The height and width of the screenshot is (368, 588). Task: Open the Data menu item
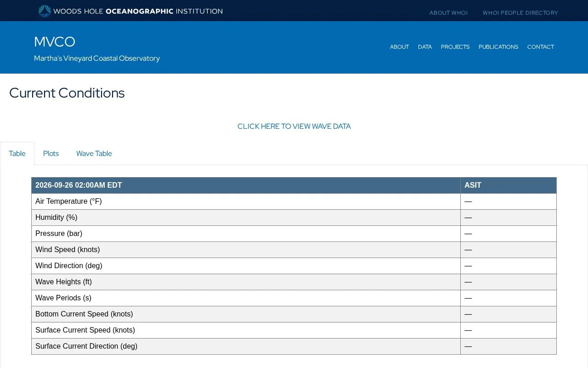(425, 47)
